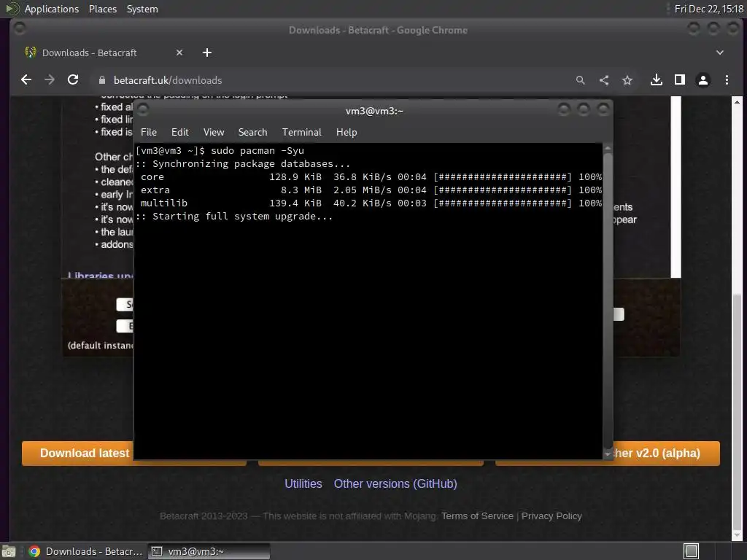
Task: Click the Download latest orange button
Action: 77,453
